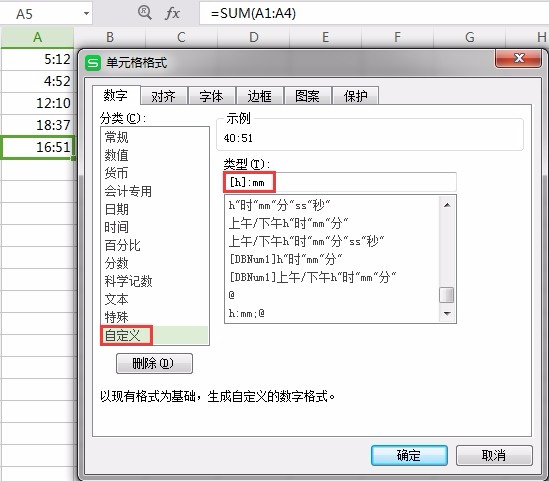
Task: Select 数值 category
Action: 154,155
